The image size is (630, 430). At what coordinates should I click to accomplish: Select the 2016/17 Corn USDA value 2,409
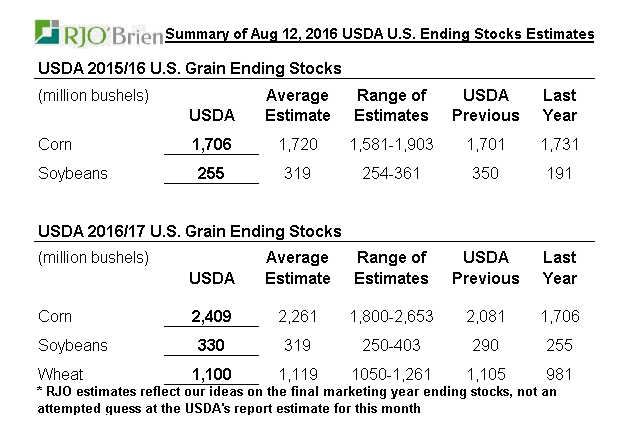click(x=212, y=317)
